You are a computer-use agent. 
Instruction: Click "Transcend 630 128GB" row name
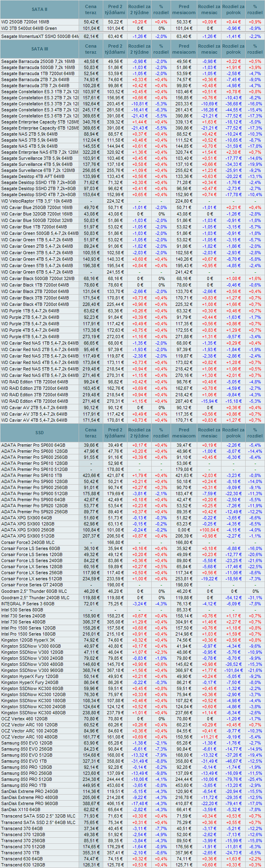(x=23, y=864)
